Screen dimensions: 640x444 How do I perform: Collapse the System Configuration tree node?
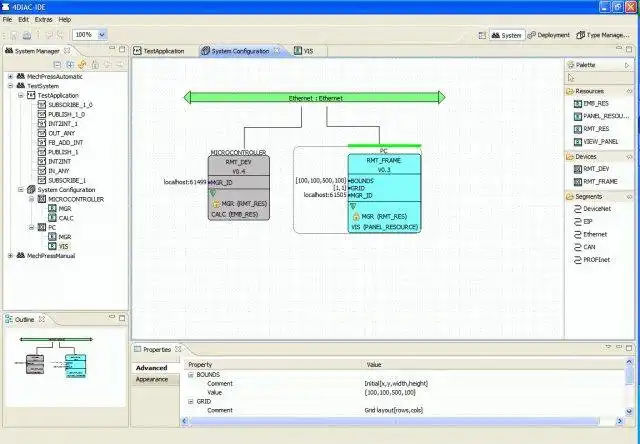(x=21, y=190)
